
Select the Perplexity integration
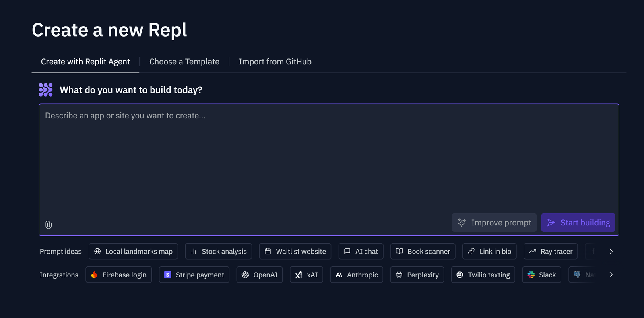point(417,275)
